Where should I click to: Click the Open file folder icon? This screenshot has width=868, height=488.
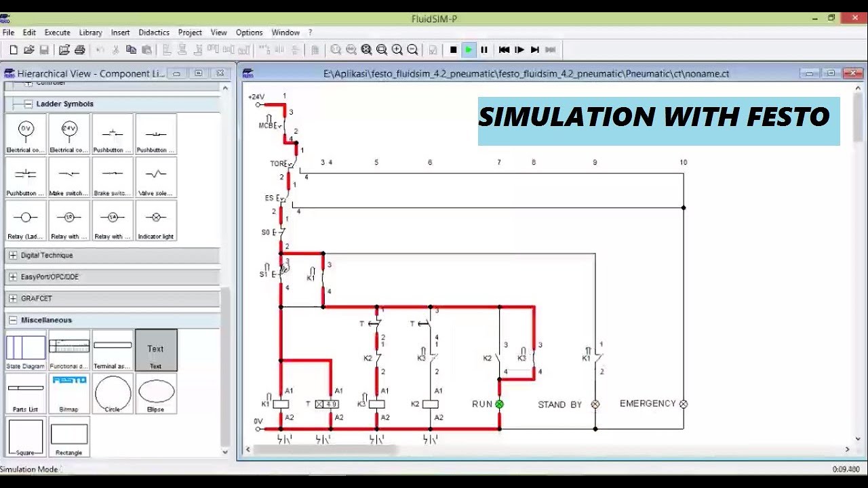[29, 49]
